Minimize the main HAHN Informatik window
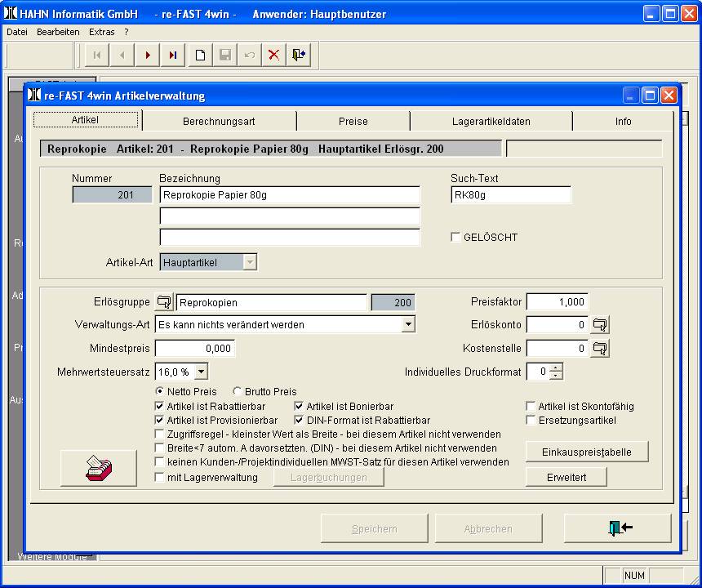 click(x=651, y=14)
